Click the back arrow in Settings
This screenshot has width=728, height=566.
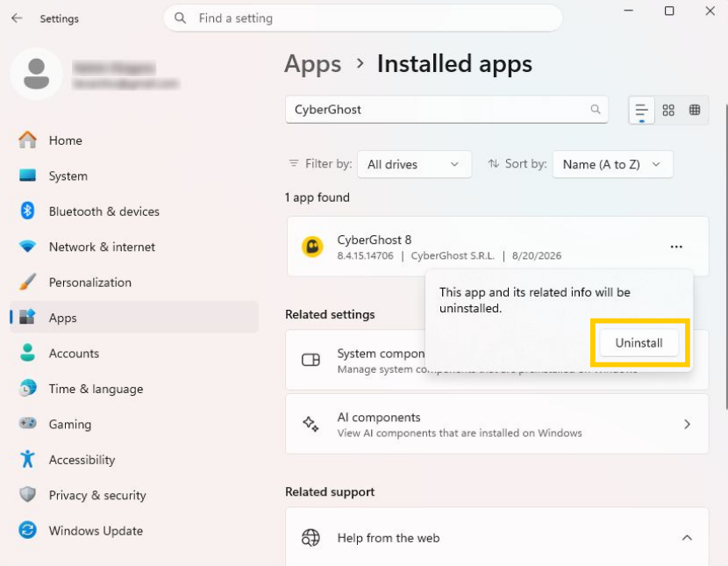(17, 18)
